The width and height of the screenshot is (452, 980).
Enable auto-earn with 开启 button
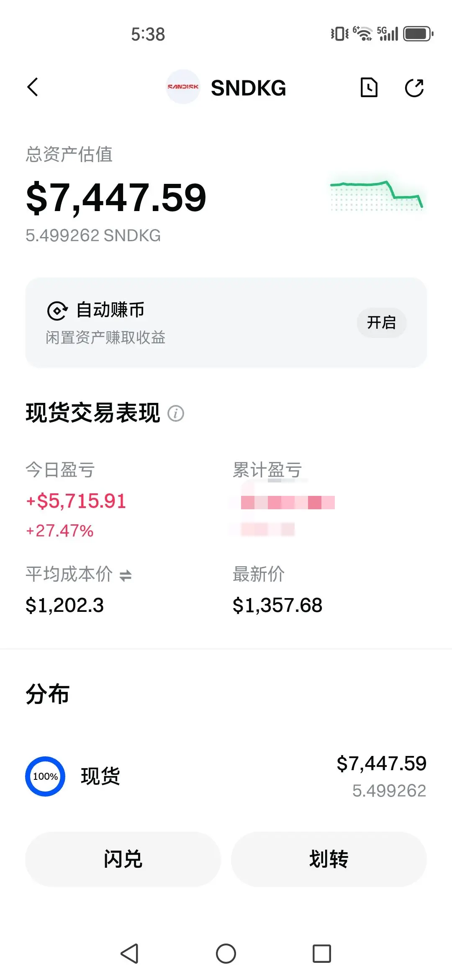[x=381, y=322]
